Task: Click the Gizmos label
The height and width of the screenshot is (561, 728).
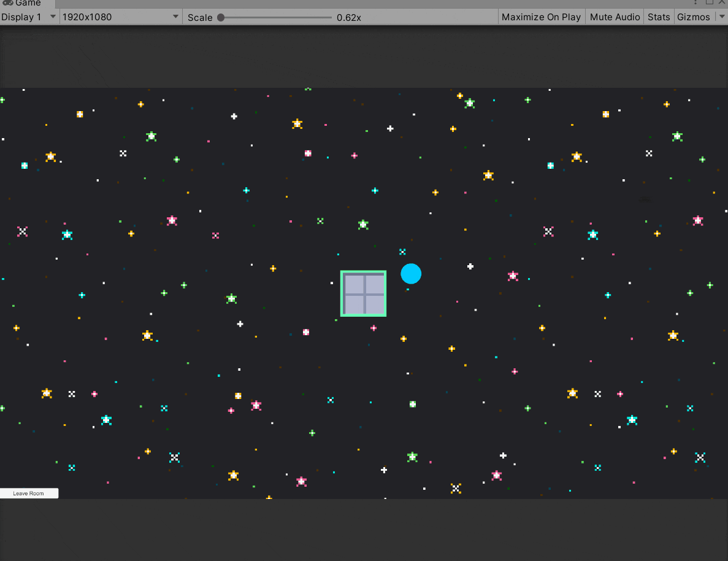Action: coord(692,17)
